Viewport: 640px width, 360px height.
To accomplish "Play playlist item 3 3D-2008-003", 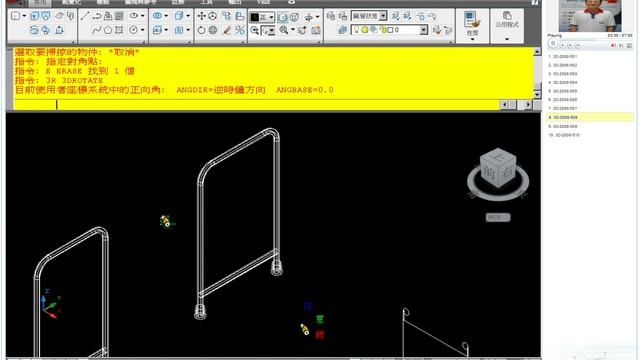I will (x=563, y=74).
